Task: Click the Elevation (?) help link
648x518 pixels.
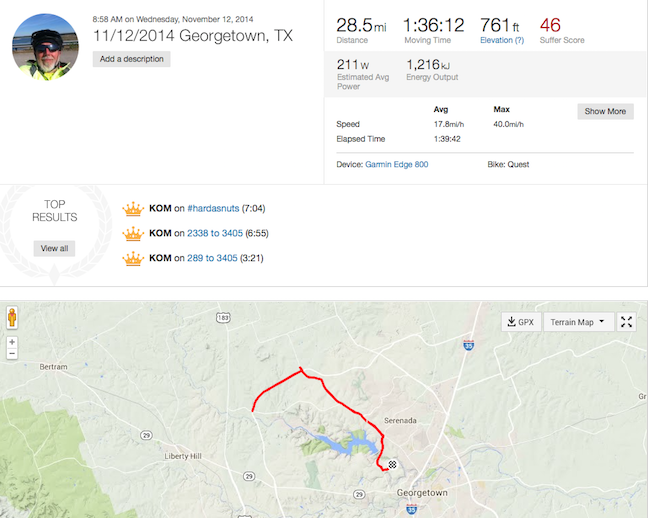Action: pyautogui.click(x=502, y=40)
